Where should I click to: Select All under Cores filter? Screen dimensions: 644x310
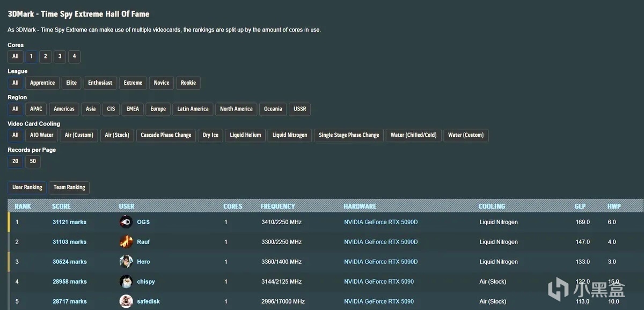pos(15,56)
